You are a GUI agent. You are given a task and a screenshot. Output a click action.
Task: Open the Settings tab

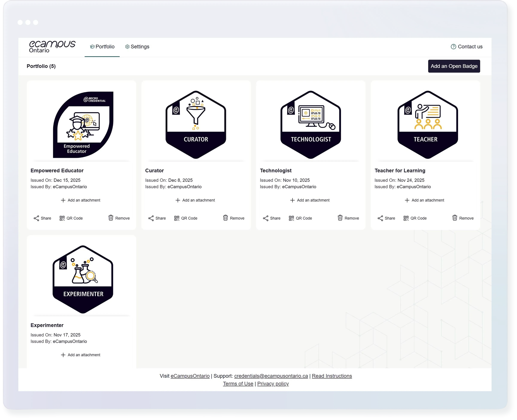tap(137, 47)
